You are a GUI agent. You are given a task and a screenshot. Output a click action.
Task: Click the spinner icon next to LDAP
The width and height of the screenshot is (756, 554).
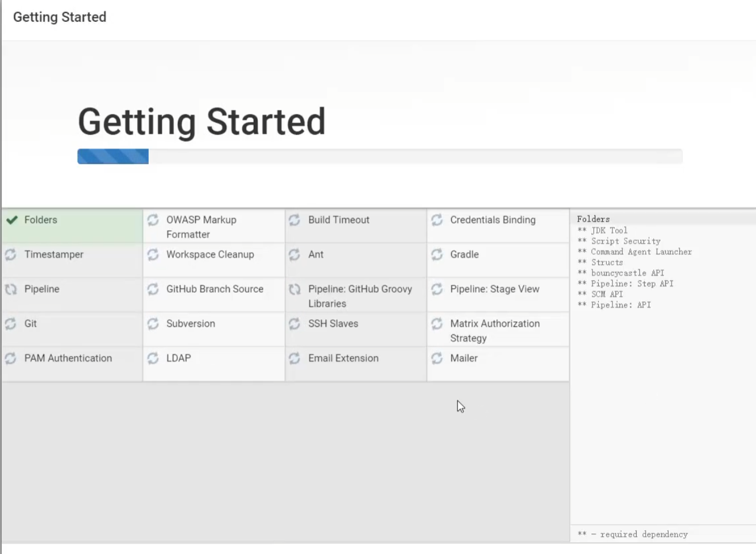click(x=153, y=358)
